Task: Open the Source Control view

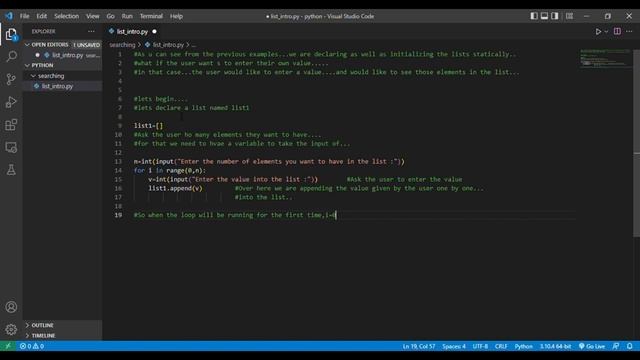Action: [x=11, y=79]
